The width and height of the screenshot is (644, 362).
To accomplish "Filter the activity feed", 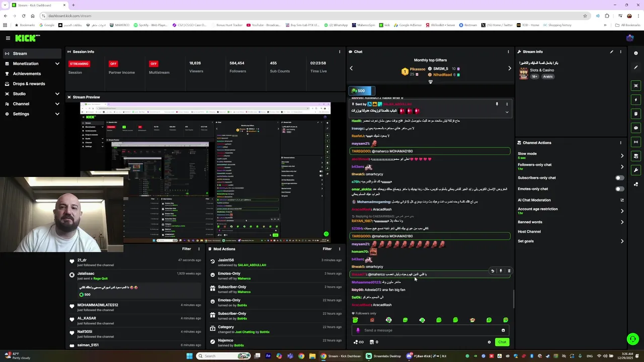I will (187, 249).
